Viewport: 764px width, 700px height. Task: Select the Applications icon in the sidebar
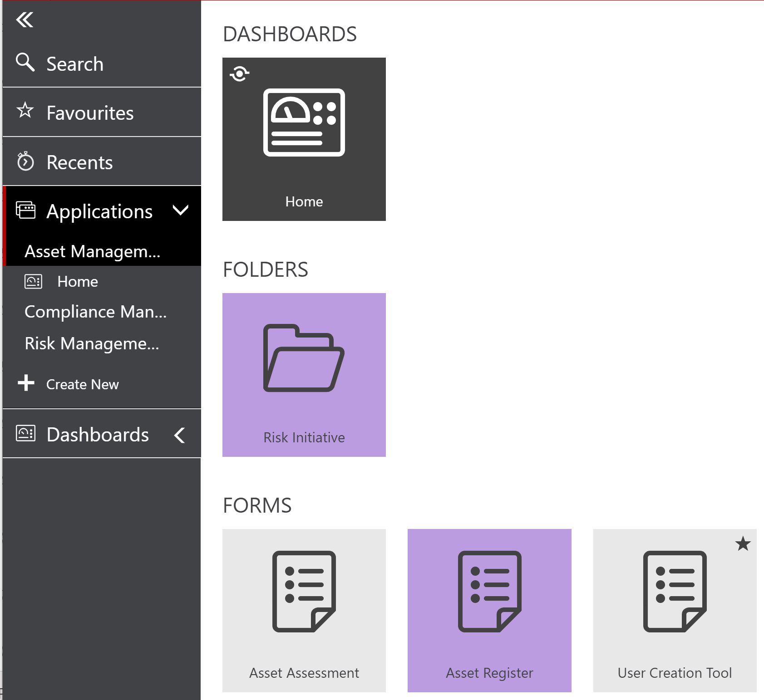[x=26, y=211]
